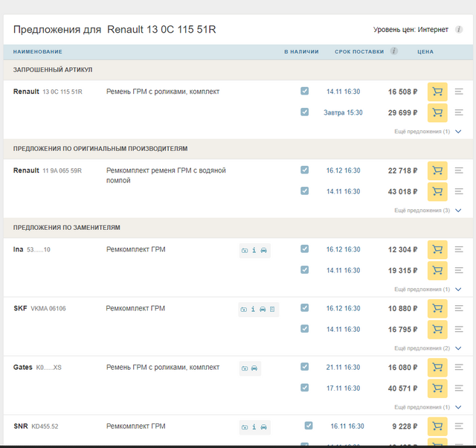The image size is (476, 448).
Task: Open SKF VKMA 06106 part link
Action: pyautogui.click(x=39, y=309)
